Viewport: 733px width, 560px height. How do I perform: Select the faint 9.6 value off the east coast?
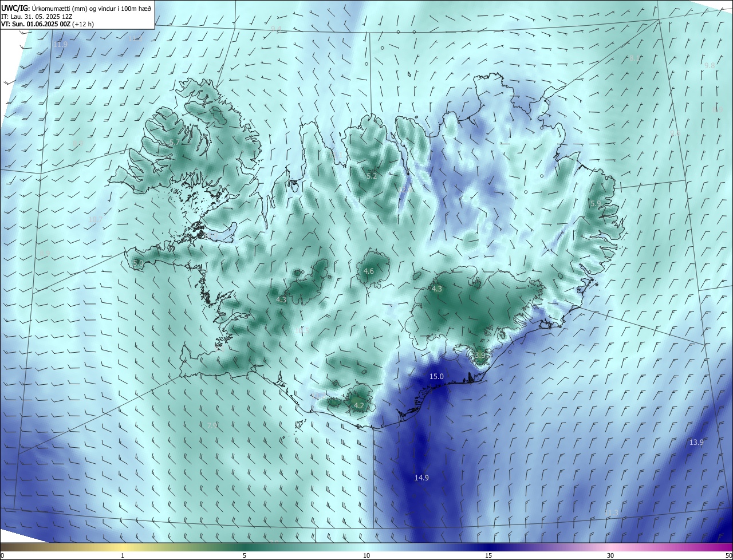[676, 133]
